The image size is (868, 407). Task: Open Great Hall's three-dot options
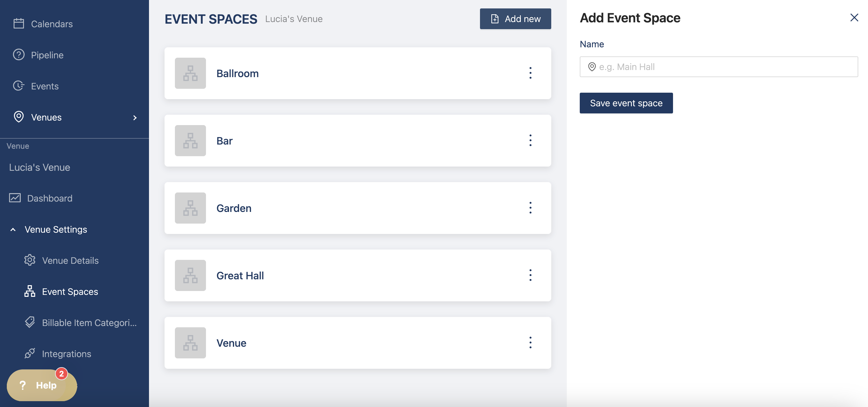click(530, 275)
